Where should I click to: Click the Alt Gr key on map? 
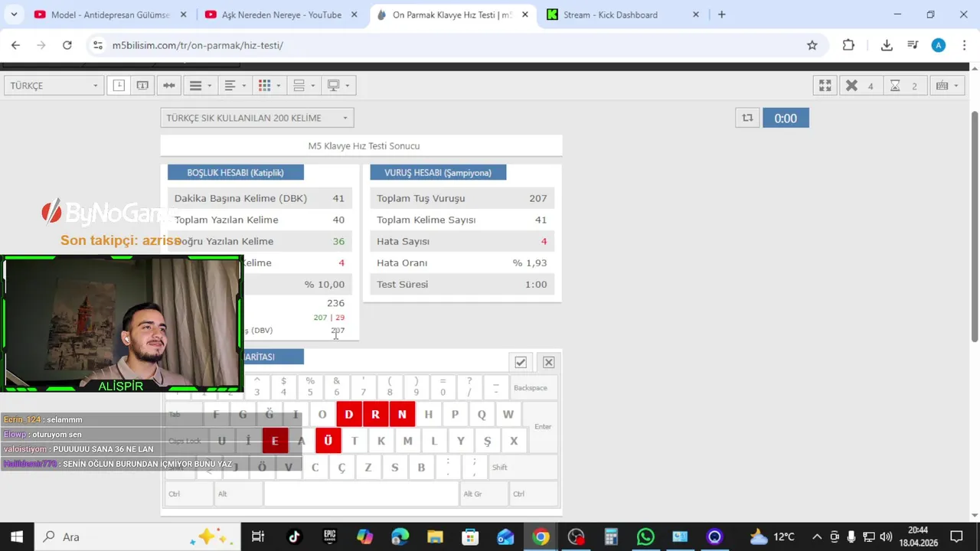point(483,494)
